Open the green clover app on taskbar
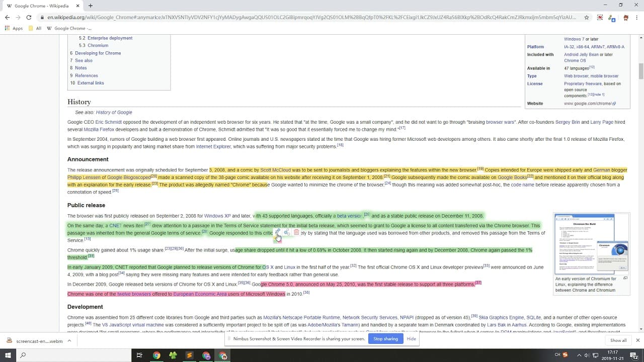 pos(173,355)
